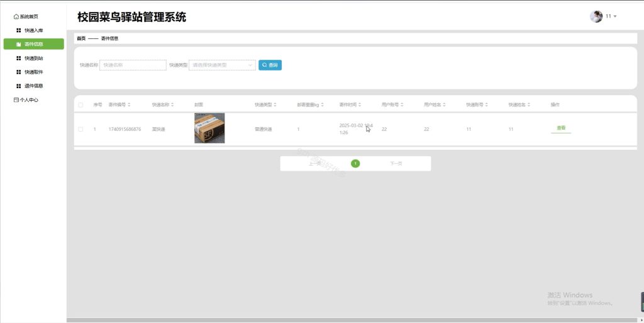644x323 pixels.
Task: Click the 查看 link in the row
Action: [x=561, y=128]
